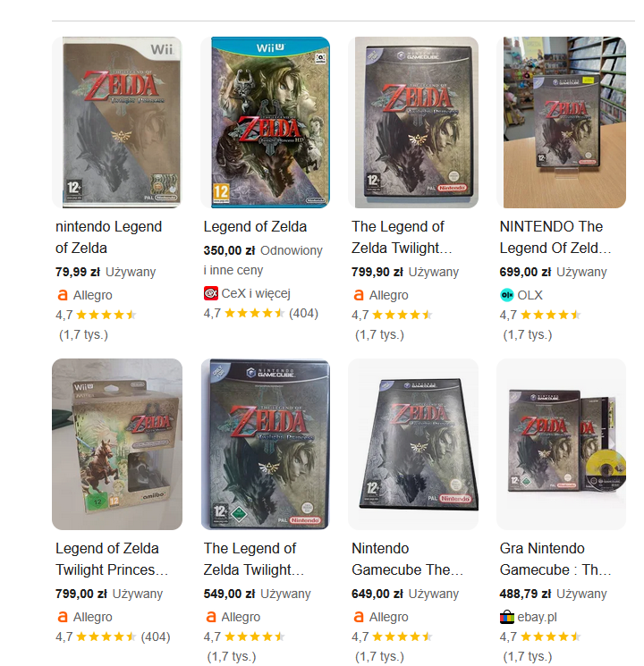
Task: Click the Allegro logo under the 549,00 zł listing
Action: [211, 617]
